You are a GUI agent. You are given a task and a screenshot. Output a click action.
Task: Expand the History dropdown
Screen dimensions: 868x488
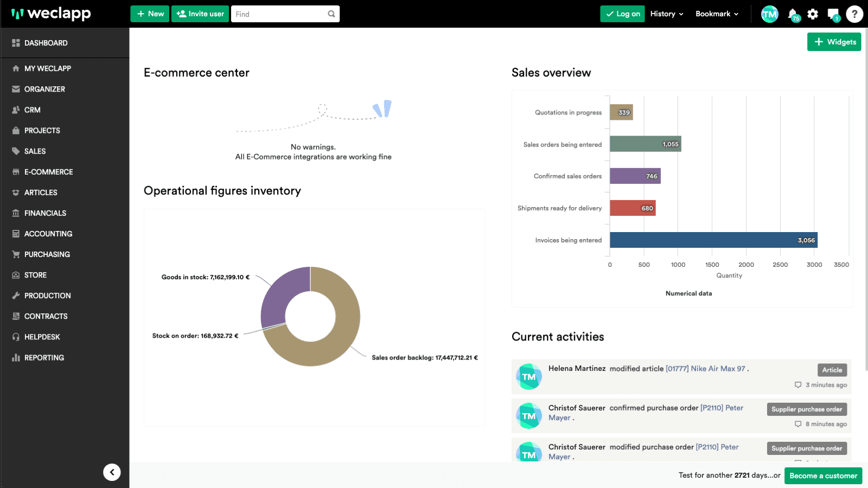point(667,14)
